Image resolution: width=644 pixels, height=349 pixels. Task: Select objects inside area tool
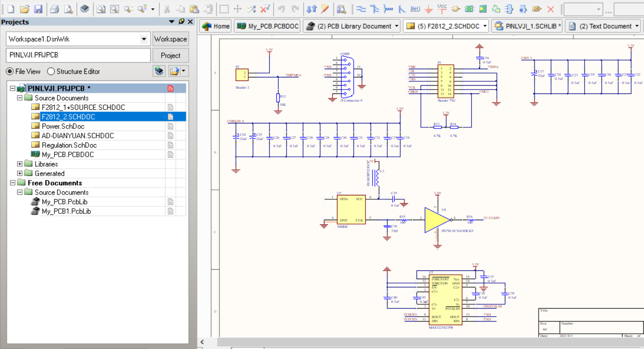[224, 9]
